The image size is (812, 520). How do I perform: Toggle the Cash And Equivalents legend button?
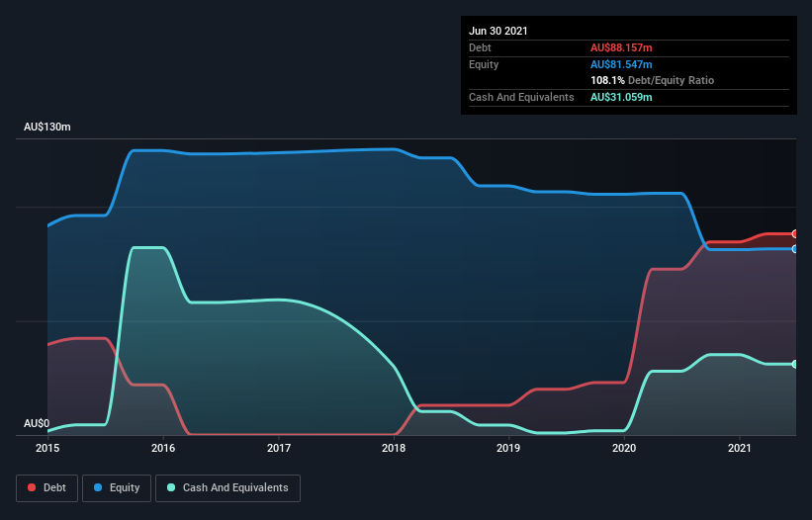227,488
